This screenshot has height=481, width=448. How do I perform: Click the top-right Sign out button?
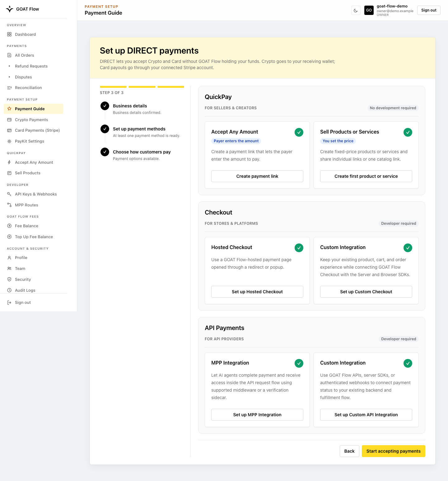pos(429,10)
